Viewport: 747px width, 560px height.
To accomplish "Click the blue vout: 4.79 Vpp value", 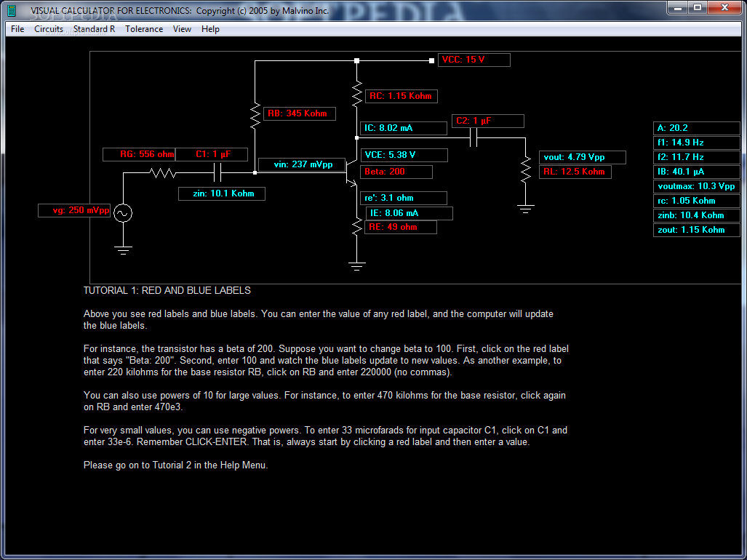I will coord(582,158).
